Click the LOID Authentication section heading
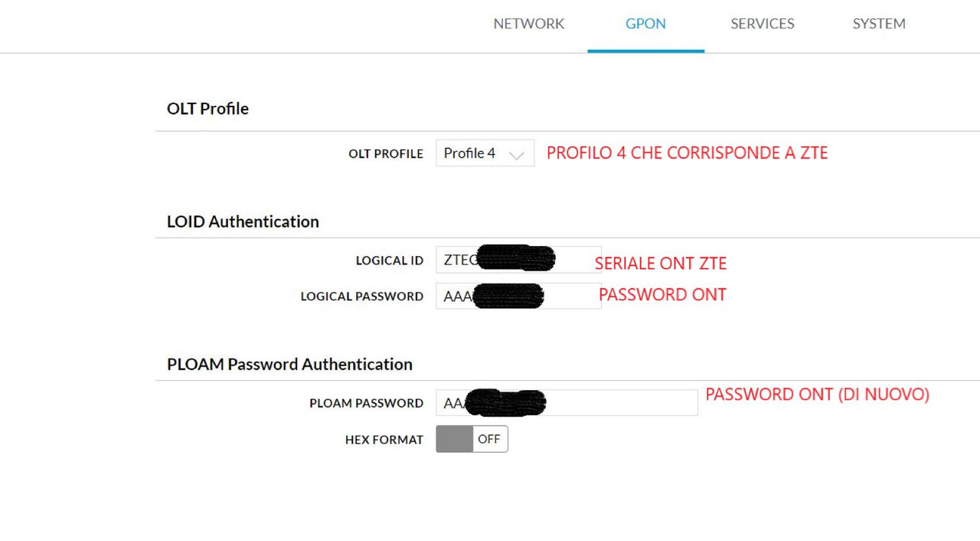 click(243, 221)
